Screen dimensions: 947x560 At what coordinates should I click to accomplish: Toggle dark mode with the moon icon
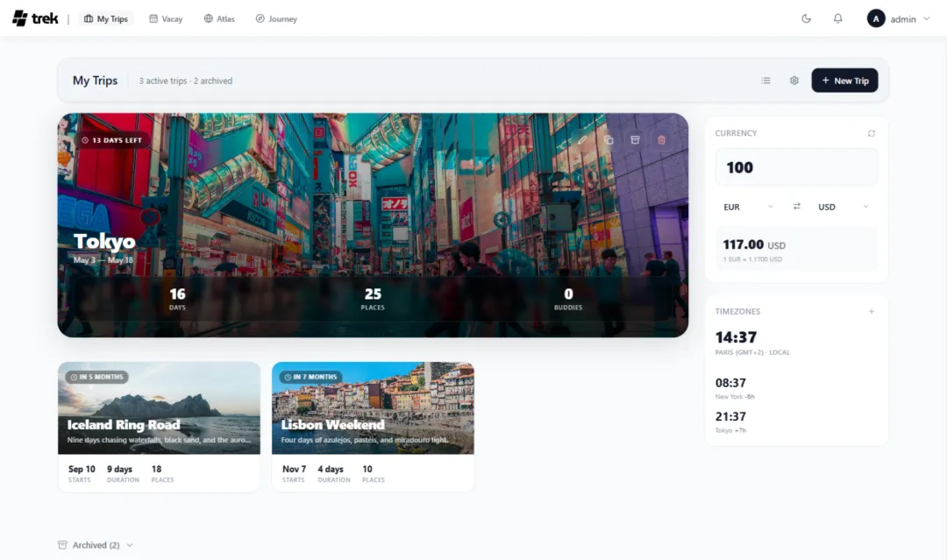806,18
